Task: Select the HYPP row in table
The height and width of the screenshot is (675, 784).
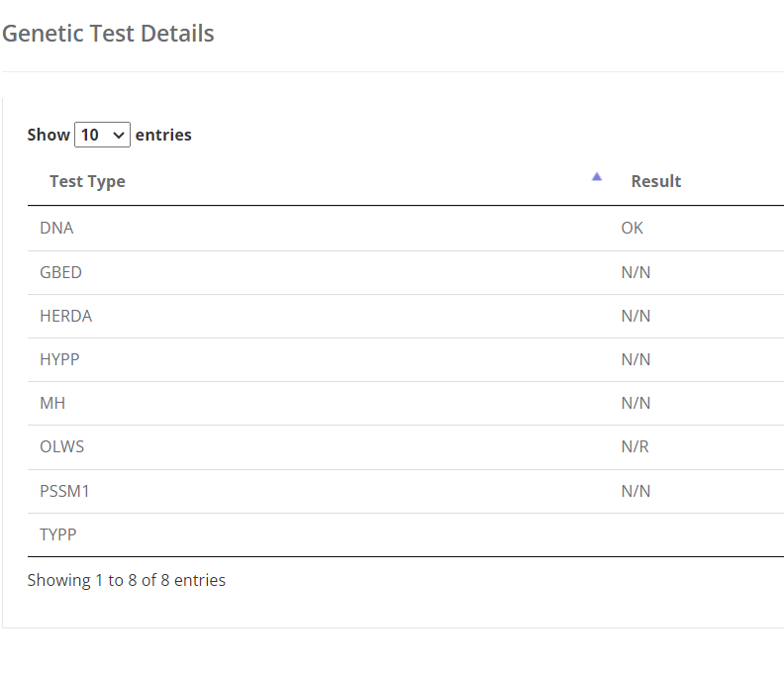Action: [406, 359]
